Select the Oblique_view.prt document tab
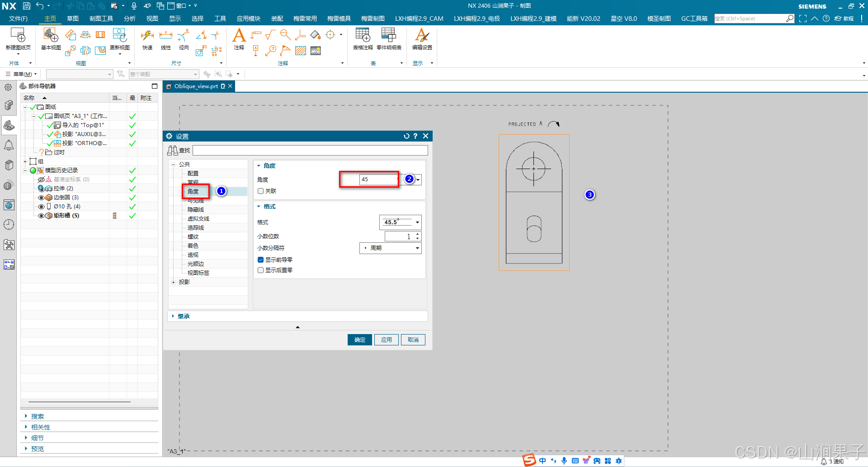This screenshot has width=868, height=467. tap(196, 86)
